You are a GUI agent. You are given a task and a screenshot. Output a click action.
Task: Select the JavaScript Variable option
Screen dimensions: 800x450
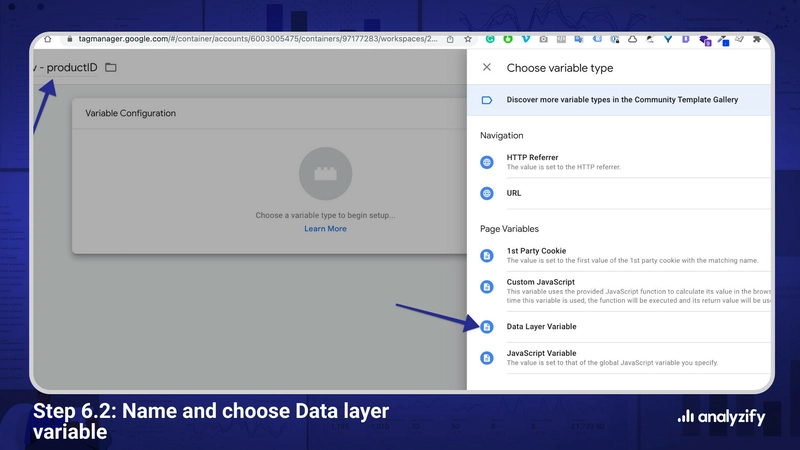pos(541,353)
